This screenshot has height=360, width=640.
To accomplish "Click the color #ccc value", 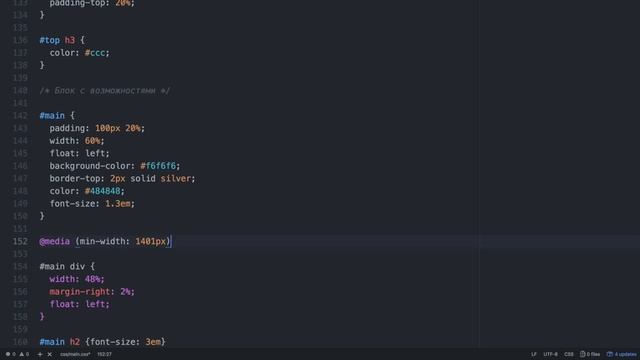I will pos(95,53).
